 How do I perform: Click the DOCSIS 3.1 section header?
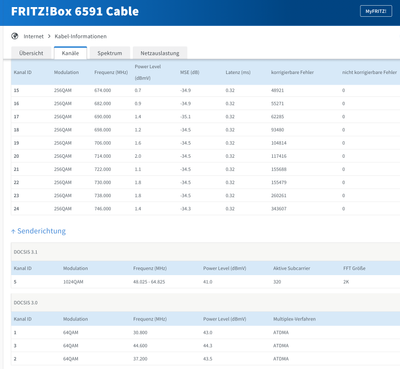(205, 252)
